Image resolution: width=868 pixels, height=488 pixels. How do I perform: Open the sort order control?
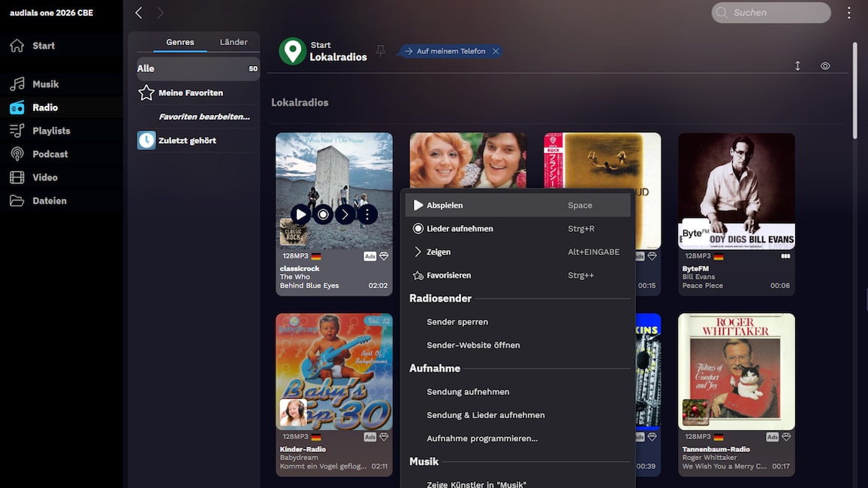point(797,66)
